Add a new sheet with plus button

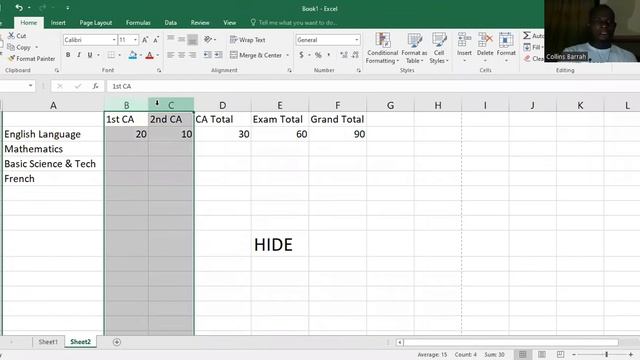pos(117,342)
